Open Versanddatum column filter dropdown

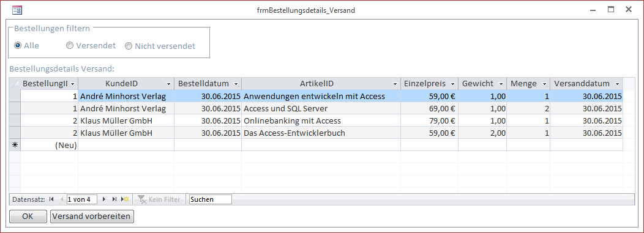(617, 84)
